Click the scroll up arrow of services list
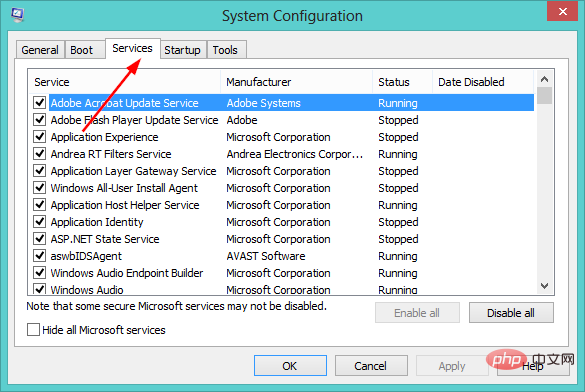585x392 pixels. point(544,79)
